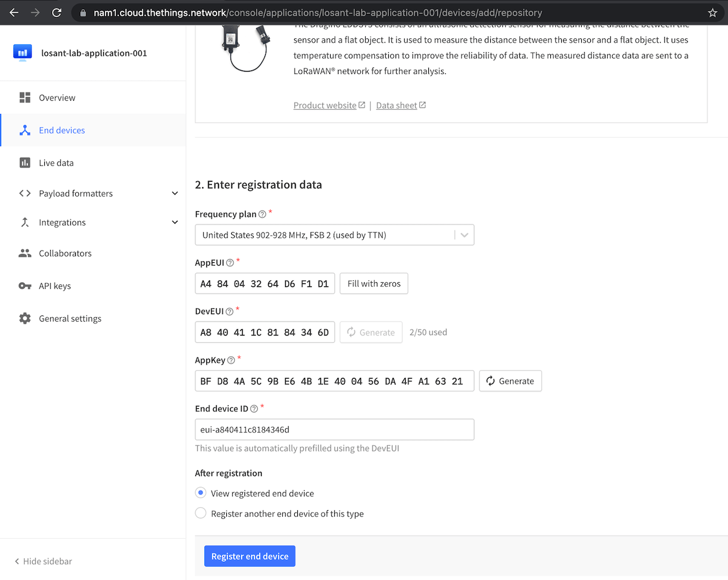The width and height of the screenshot is (728, 580).
Task: Click the AppKey help tooltip icon
Action: click(231, 360)
